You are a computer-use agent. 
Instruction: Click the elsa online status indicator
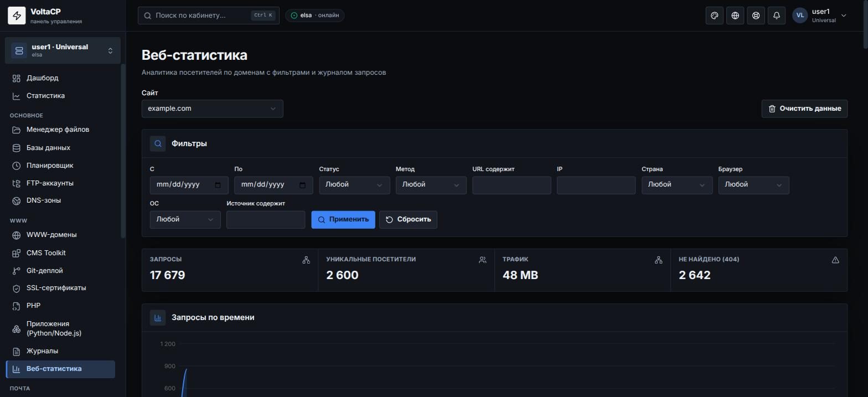point(315,16)
